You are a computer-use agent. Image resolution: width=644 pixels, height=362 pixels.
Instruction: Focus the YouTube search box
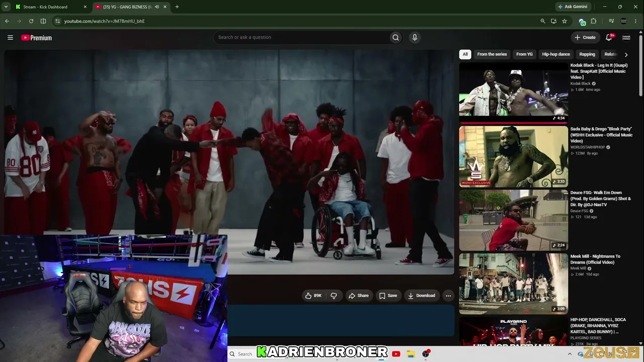[x=302, y=37]
